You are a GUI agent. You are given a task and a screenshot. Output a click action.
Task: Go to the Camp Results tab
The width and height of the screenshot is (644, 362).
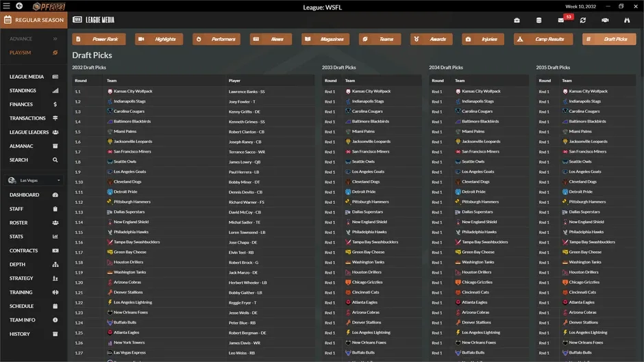[x=543, y=39]
